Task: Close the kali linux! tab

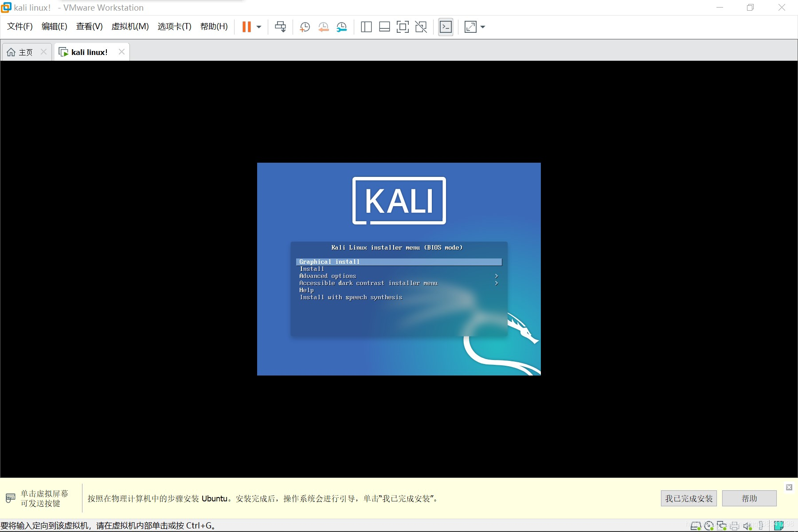Action: pos(121,52)
